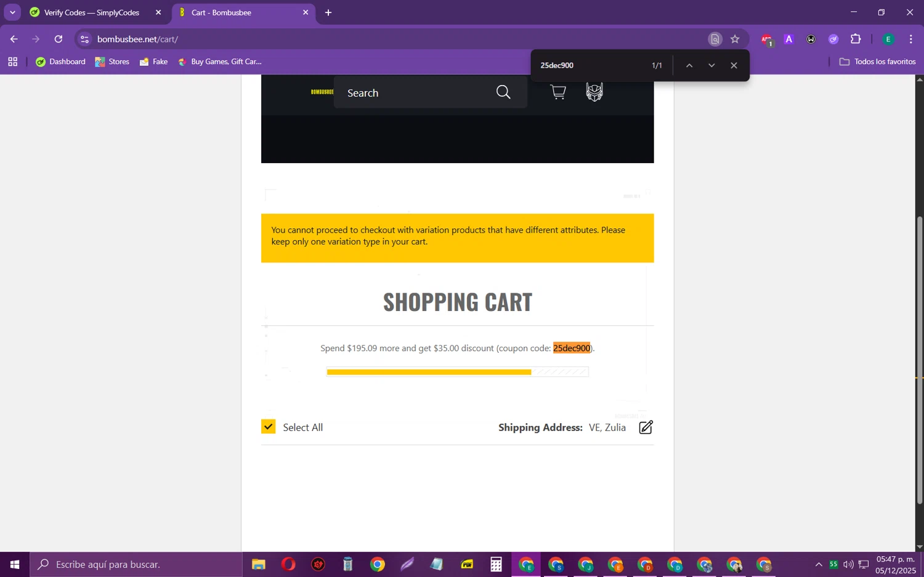924x577 pixels.
Task: Click the VE, Zulia shipping address text
Action: coord(607,427)
